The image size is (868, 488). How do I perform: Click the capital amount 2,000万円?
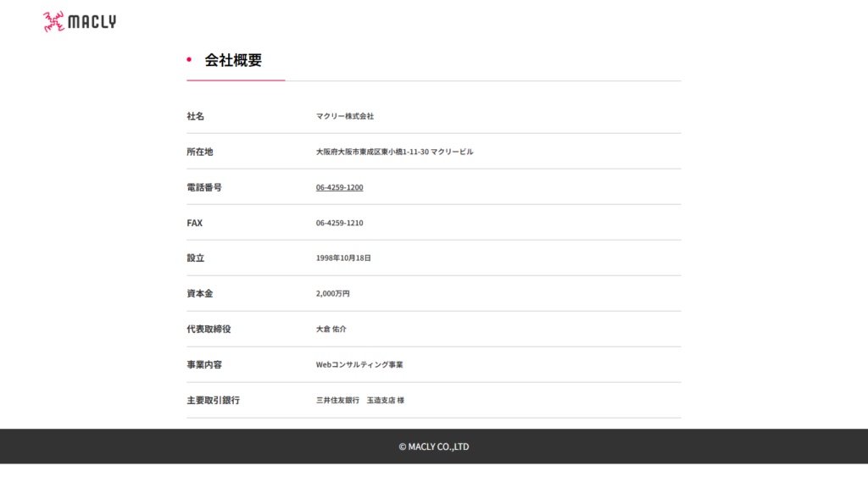tap(332, 294)
